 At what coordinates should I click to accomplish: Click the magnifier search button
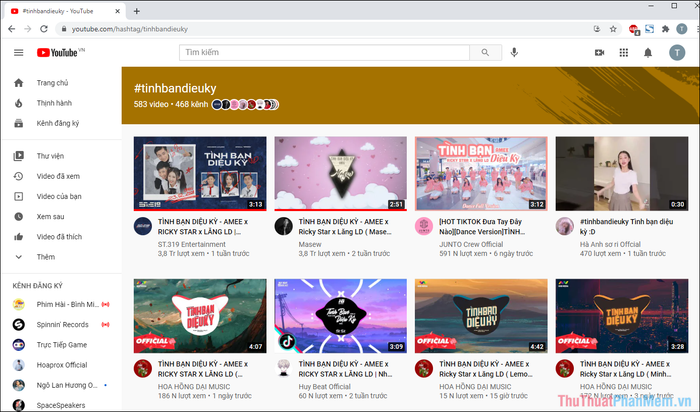(485, 52)
